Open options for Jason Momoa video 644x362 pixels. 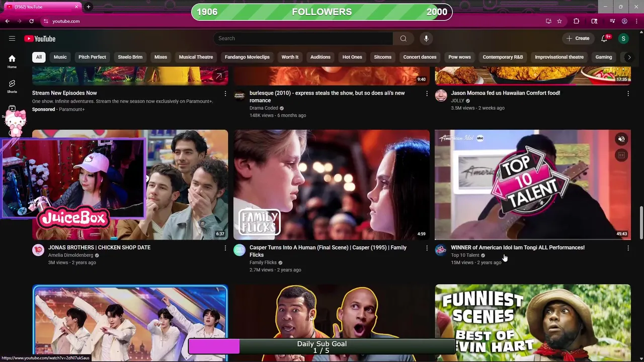point(628,94)
